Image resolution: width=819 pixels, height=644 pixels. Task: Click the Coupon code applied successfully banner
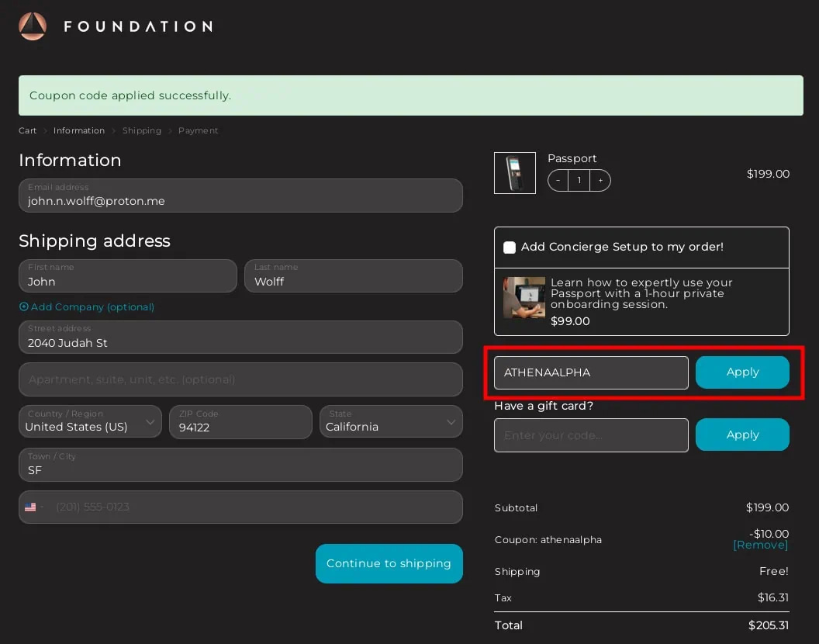(x=410, y=95)
